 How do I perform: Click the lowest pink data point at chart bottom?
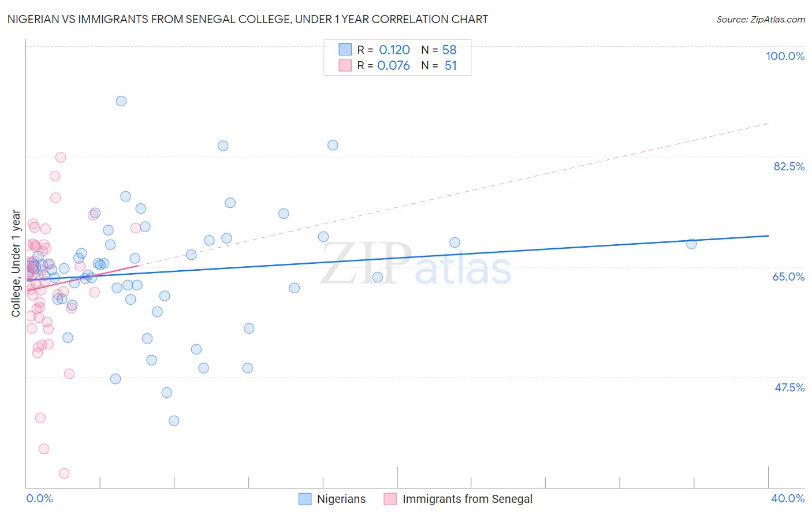pyautogui.click(x=64, y=473)
